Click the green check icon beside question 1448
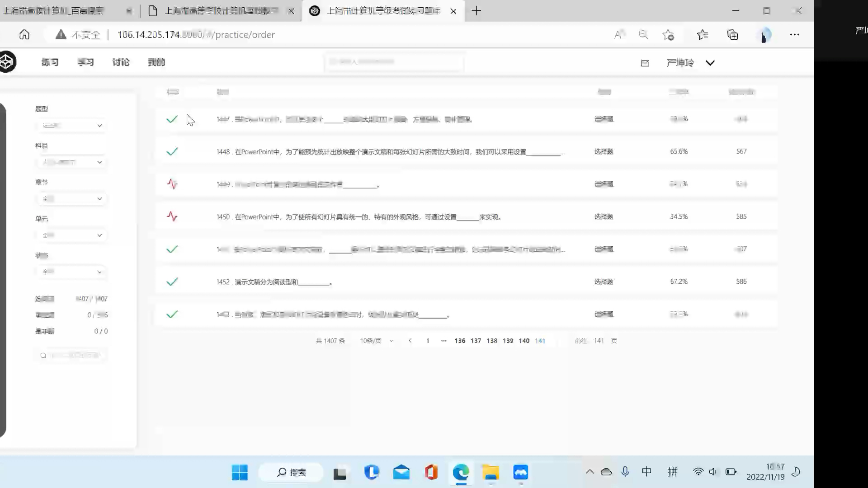Viewport: 868px width, 488px height. point(172,151)
